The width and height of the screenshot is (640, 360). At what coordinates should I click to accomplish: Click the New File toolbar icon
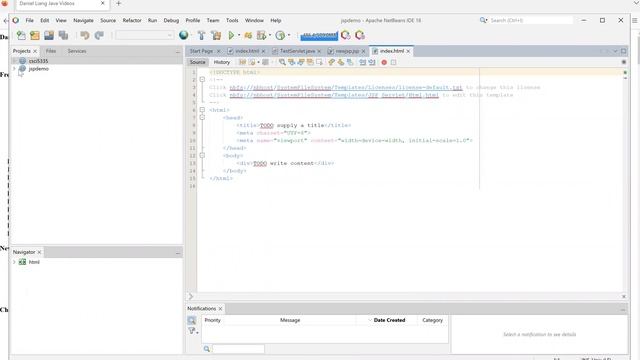pyautogui.click(x=21, y=36)
